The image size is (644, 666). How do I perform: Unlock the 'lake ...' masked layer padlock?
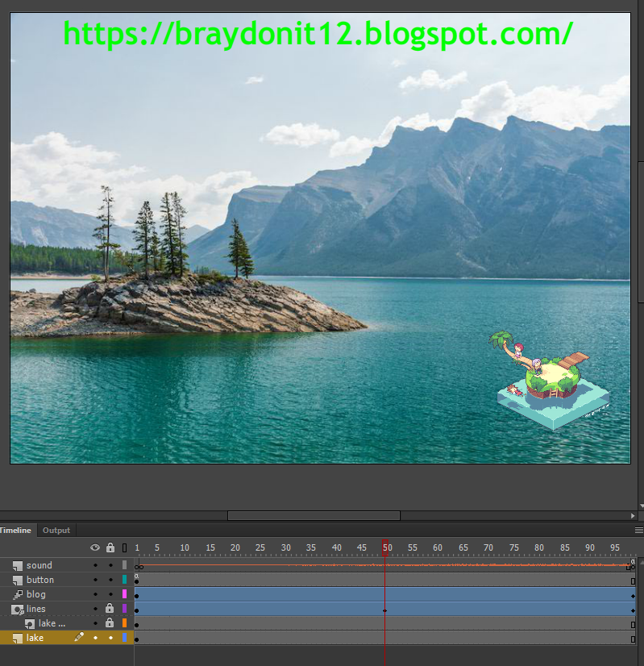pyautogui.click(x=110, y=622)
